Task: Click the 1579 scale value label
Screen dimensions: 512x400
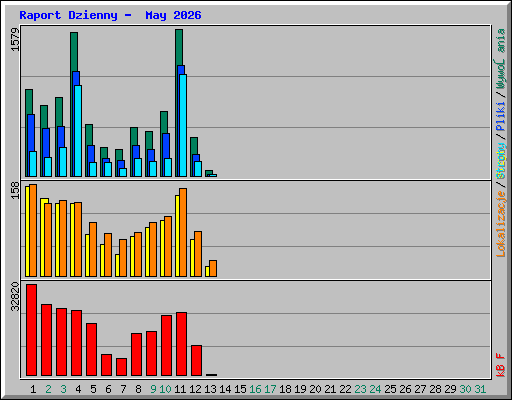Action: pos(15,40)
